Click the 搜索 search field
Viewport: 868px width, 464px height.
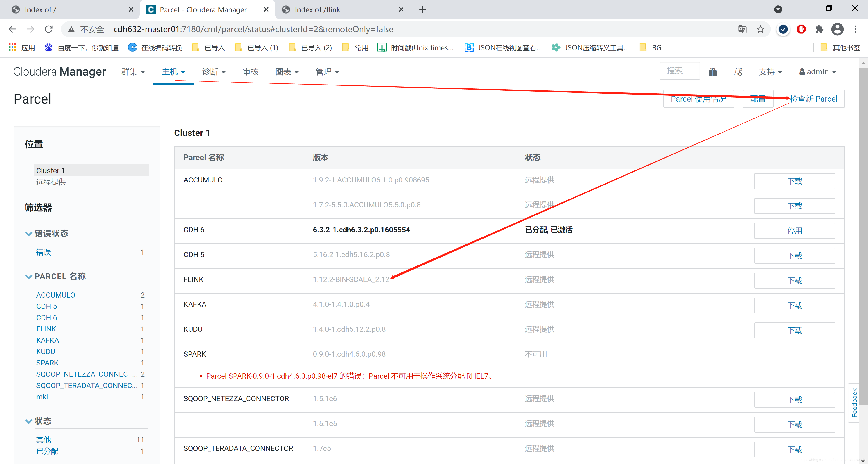pyautogui.click(x=680, y=71)
